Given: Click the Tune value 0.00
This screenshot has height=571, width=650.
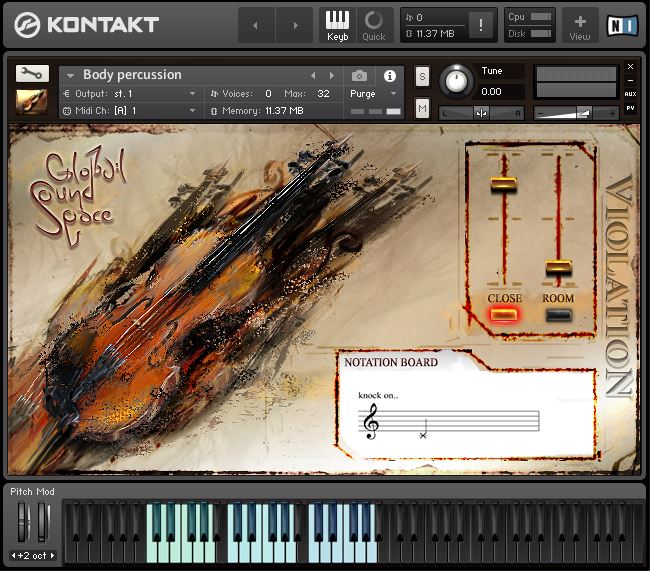Looking at the screenshot, I should pos(492,91).
